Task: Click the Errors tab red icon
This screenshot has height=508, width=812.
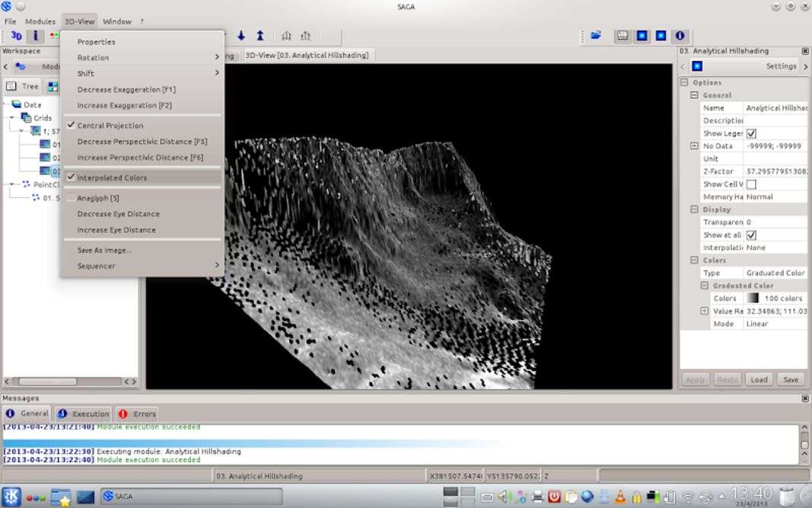Action: (123, 414)
